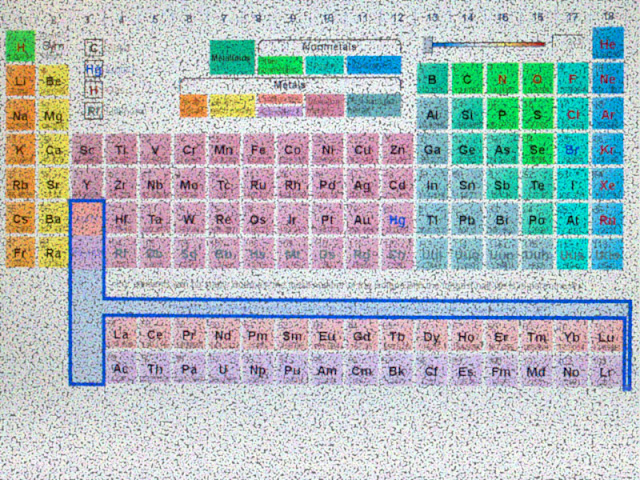Screen dimensions: 640x480
Task: Choose the Lanthanum La element cell
Action: click(x=121, y=335)
